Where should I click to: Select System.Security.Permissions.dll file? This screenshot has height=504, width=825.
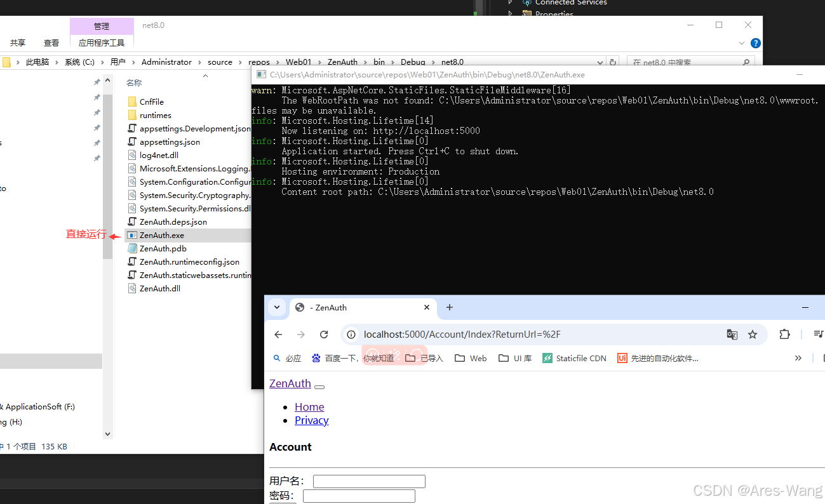189,208
